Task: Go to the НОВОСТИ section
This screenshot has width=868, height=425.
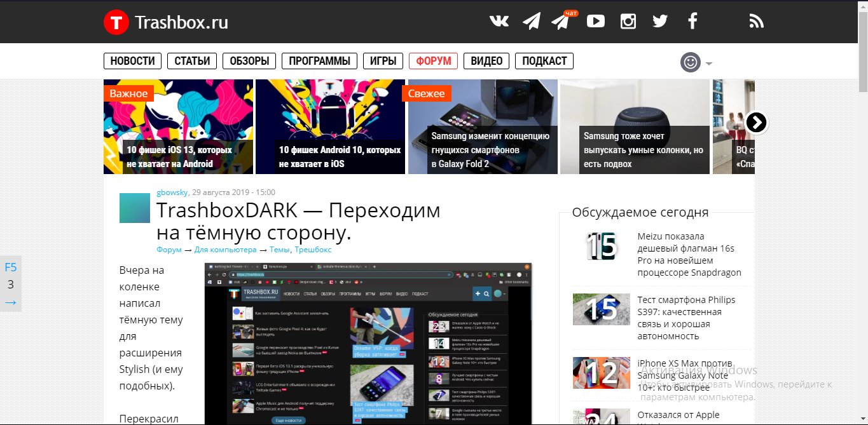Action: (132, 61)
